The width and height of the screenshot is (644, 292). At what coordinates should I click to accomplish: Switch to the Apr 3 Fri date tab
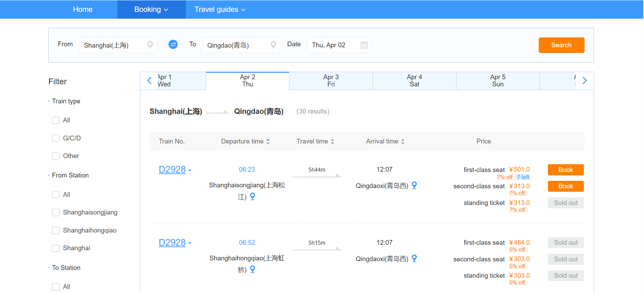(x=331, y=81)
